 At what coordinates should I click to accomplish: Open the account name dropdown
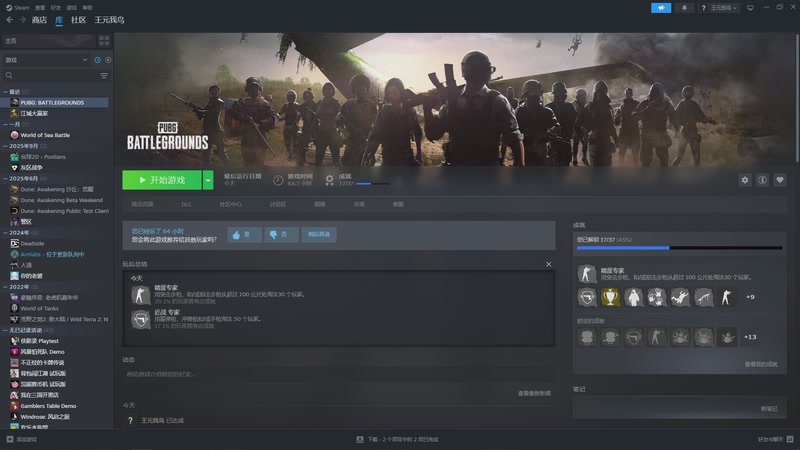click(724, 8)
